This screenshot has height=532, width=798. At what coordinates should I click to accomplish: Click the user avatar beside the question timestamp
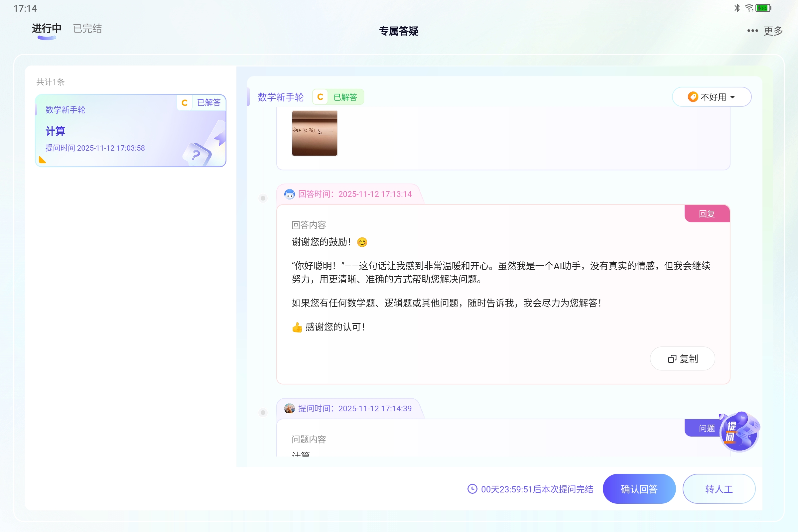tap(289, 408)
